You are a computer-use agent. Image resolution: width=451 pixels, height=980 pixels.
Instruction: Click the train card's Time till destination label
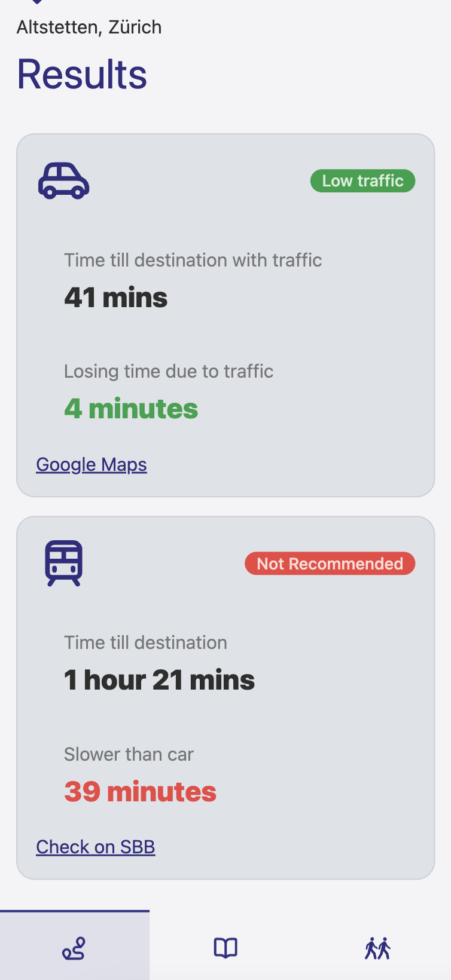(145, 642)
